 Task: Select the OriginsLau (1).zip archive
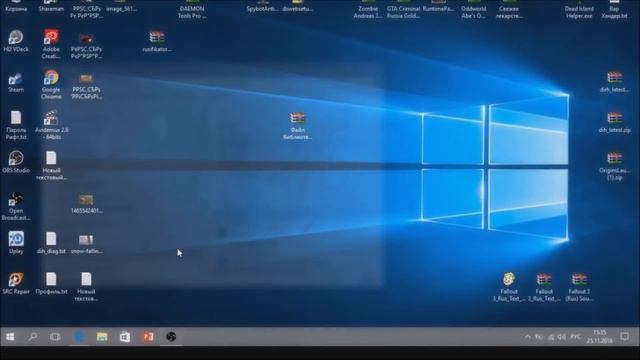614,166
